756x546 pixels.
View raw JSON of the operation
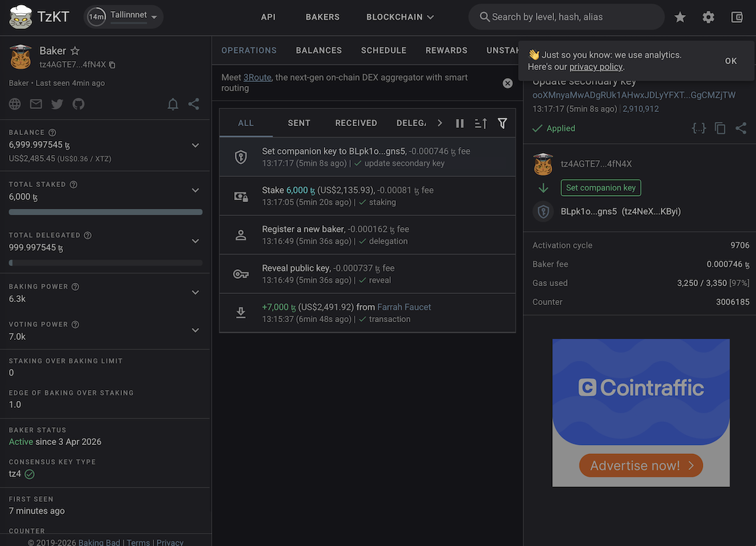(x=699, y=129)
